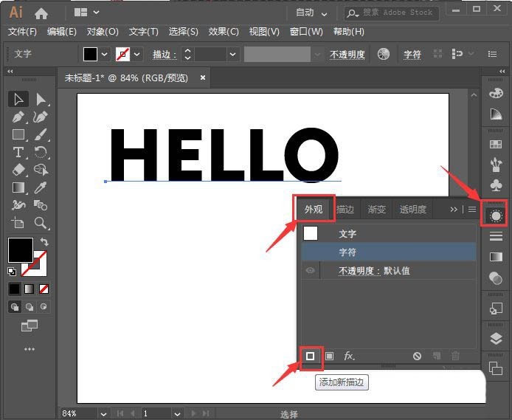Select the Zoom tool
The width and height of the screenshot is (512, 420).
[41, 223]
